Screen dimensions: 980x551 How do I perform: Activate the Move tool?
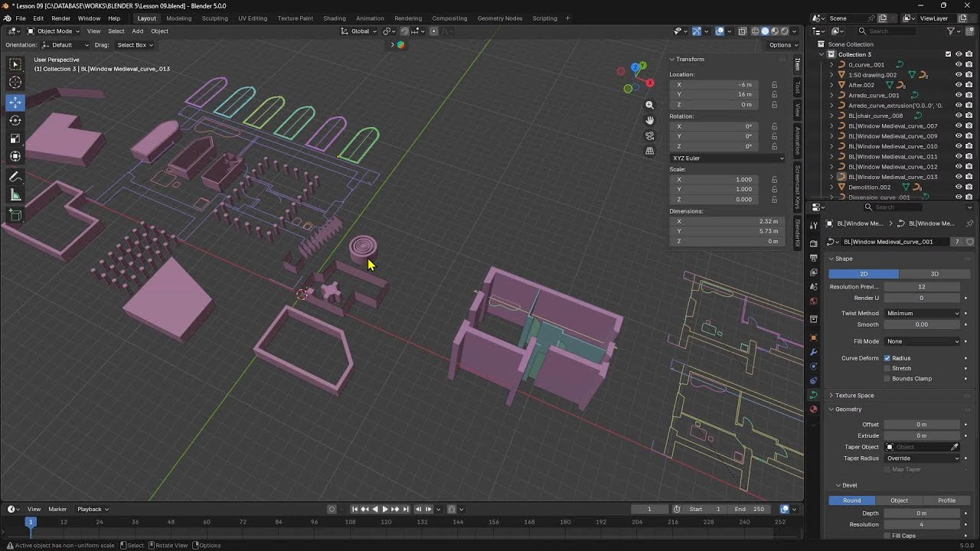pos(15,102)
